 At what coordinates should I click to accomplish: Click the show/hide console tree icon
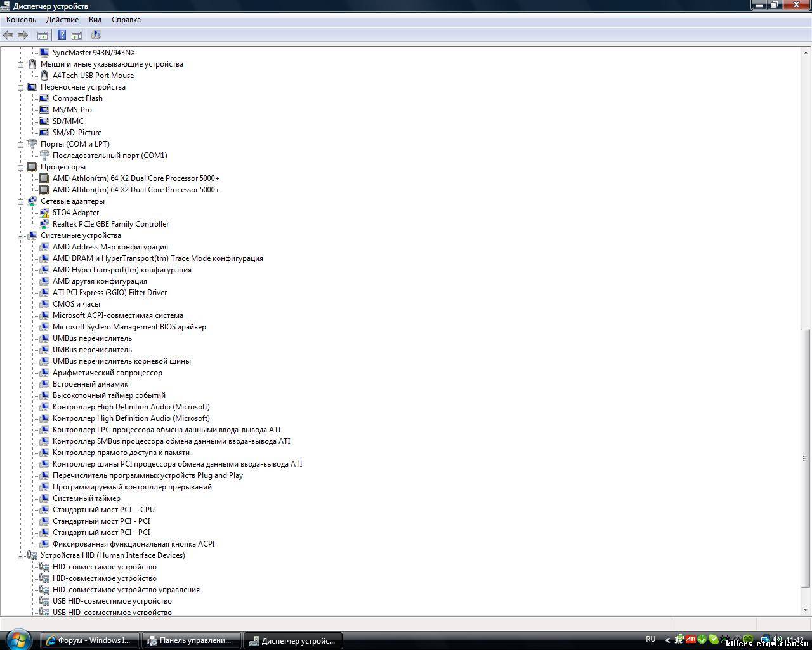pos(43,35)
